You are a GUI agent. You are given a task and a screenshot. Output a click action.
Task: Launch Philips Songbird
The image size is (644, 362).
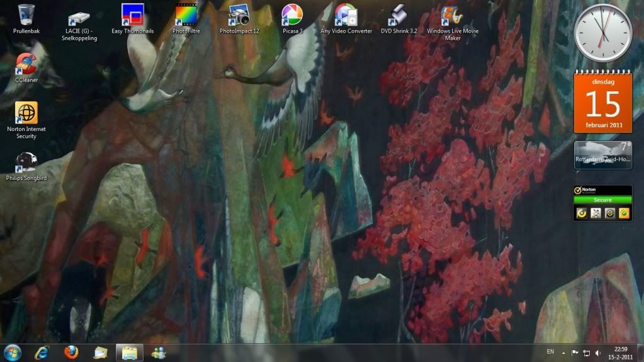coord(26,166)
